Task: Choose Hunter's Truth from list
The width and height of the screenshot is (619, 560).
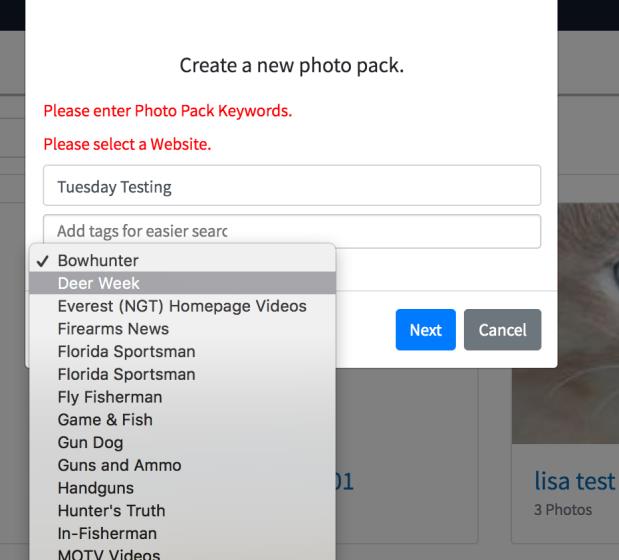Action: point(182,511)
